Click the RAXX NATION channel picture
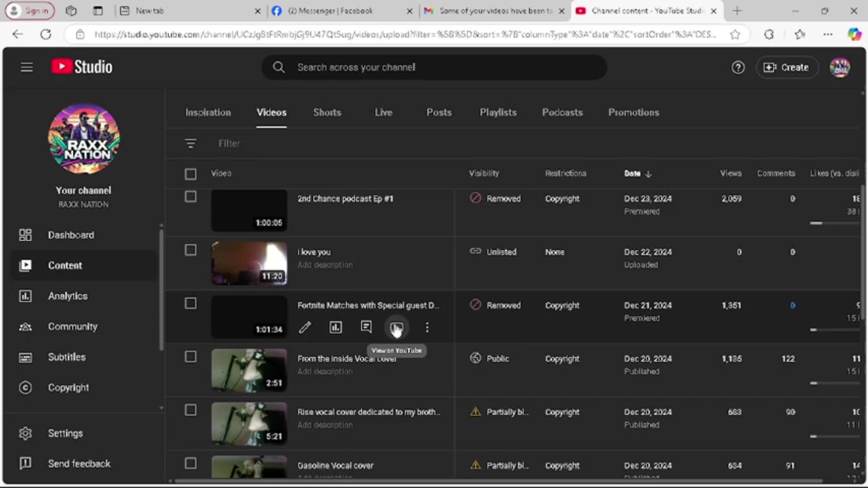 tap(83, 139)
